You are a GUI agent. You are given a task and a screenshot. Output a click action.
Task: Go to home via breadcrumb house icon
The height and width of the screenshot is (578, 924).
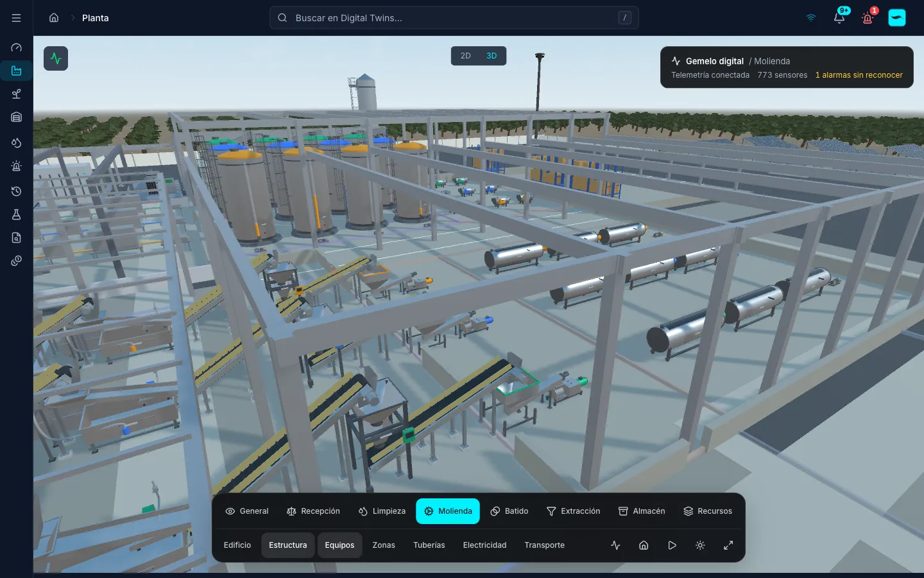tap(54, 18)
